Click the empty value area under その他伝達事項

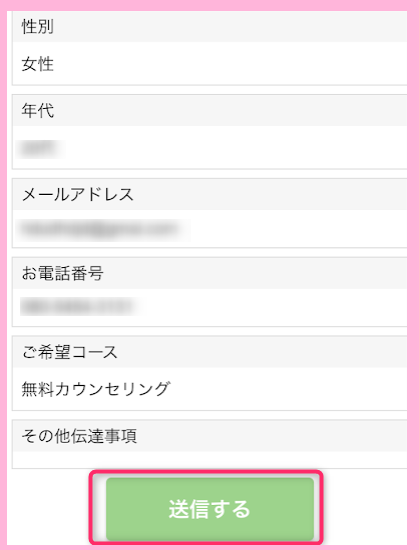(210, 460)
